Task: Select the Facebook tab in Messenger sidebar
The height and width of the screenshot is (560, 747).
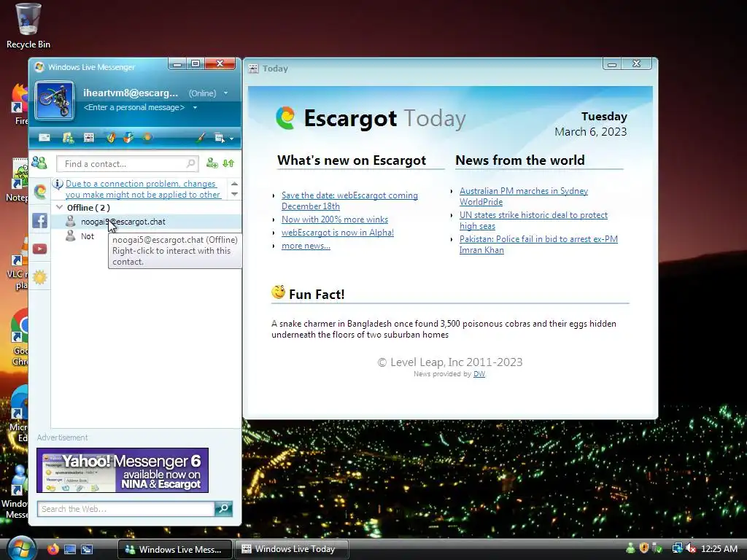Action: coord(40,220)
